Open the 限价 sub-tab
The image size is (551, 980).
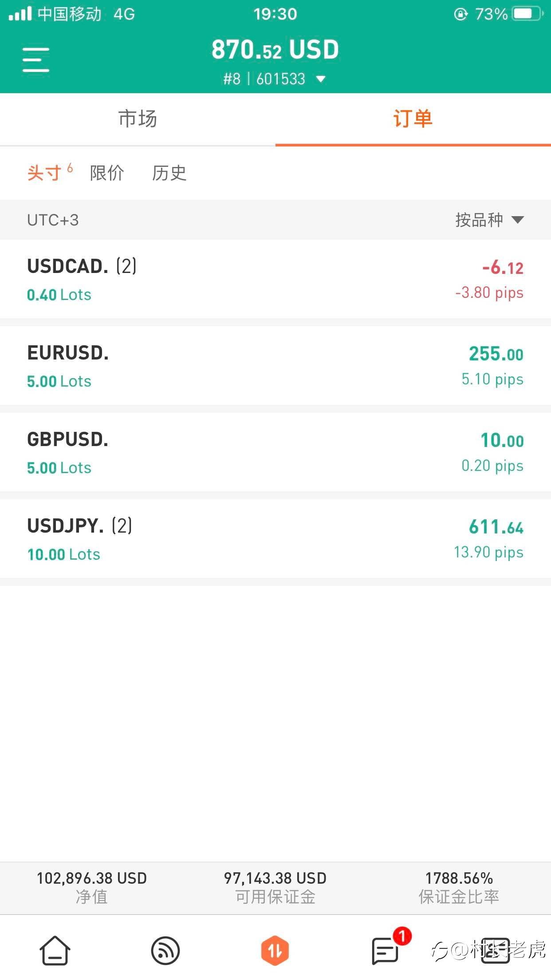click(107, 173)
